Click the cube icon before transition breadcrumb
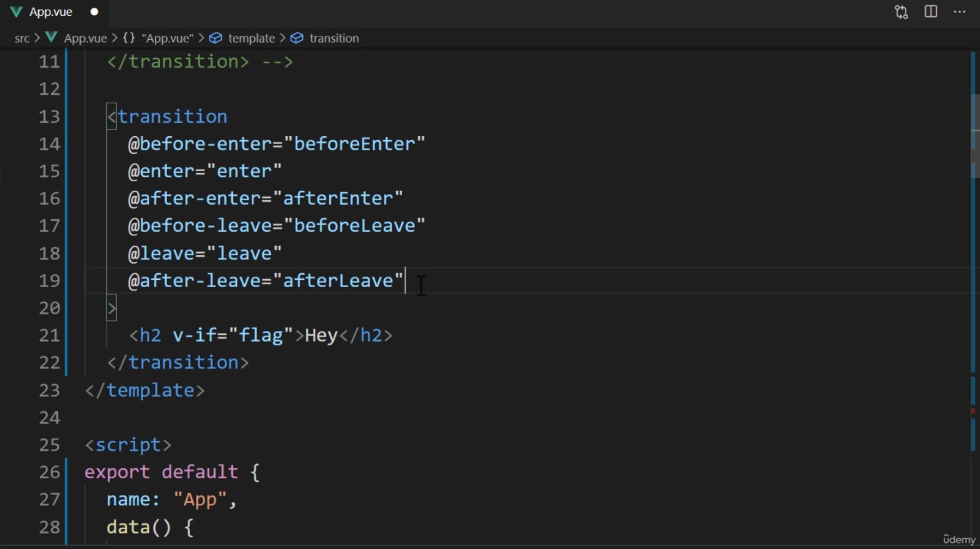The height and width of the screenshot is (549, 980). point(297,38)
